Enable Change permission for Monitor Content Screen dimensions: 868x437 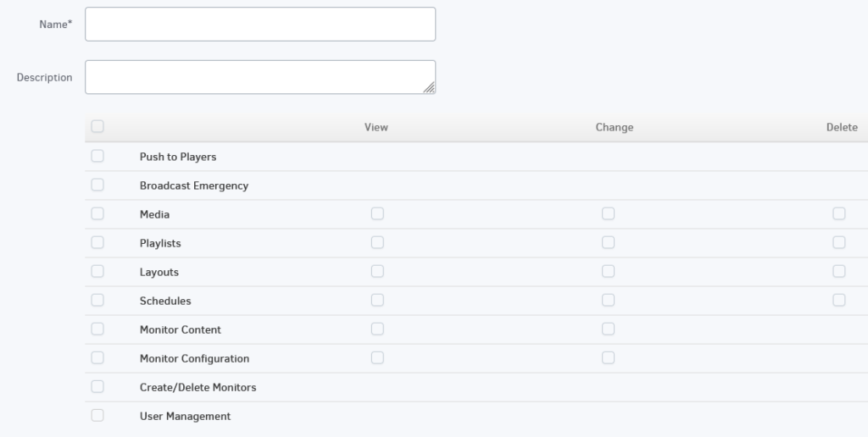coord(609,329)
